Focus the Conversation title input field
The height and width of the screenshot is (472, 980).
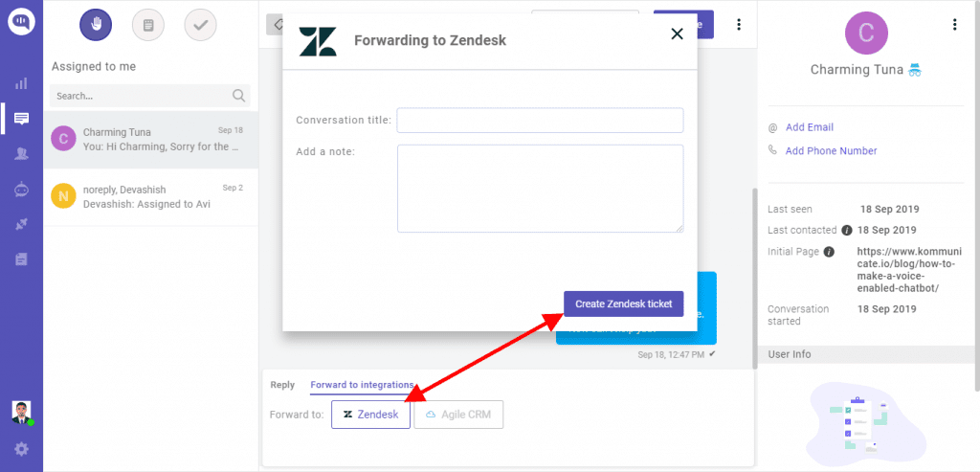pyautogui.click(x=540, y=120)
